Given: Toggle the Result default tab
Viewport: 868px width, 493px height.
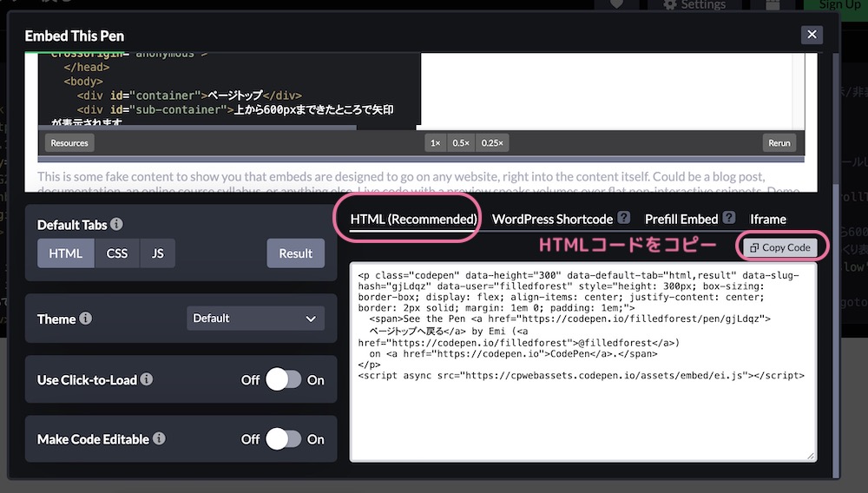Looking at the screenshot, I should (x=296, y=253).
